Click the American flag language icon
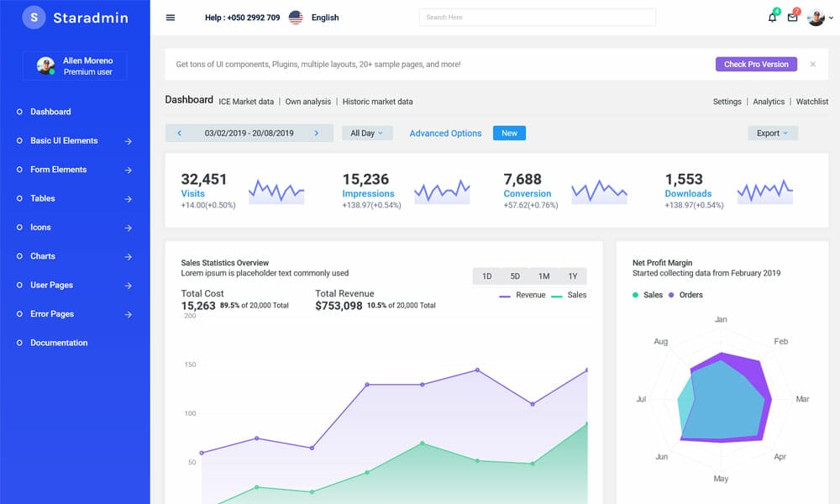The width and height of the screenshot is (840, 504). pos(295,16)
